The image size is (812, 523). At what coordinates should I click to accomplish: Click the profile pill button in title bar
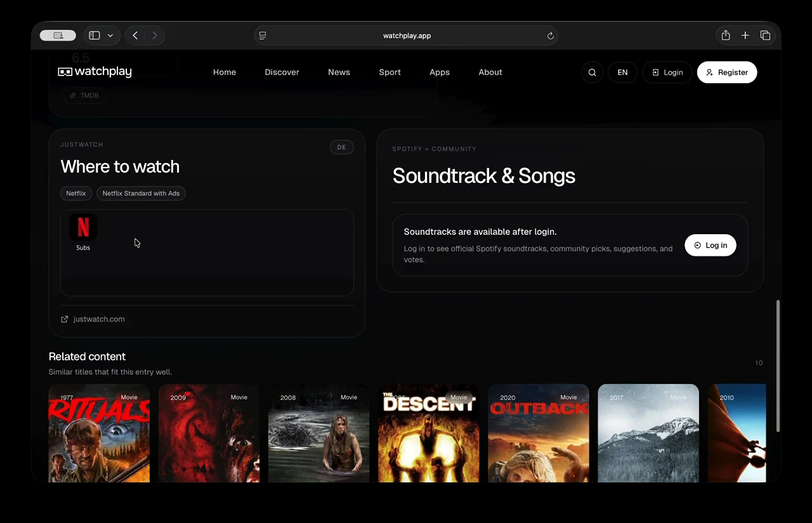(58, 36)
